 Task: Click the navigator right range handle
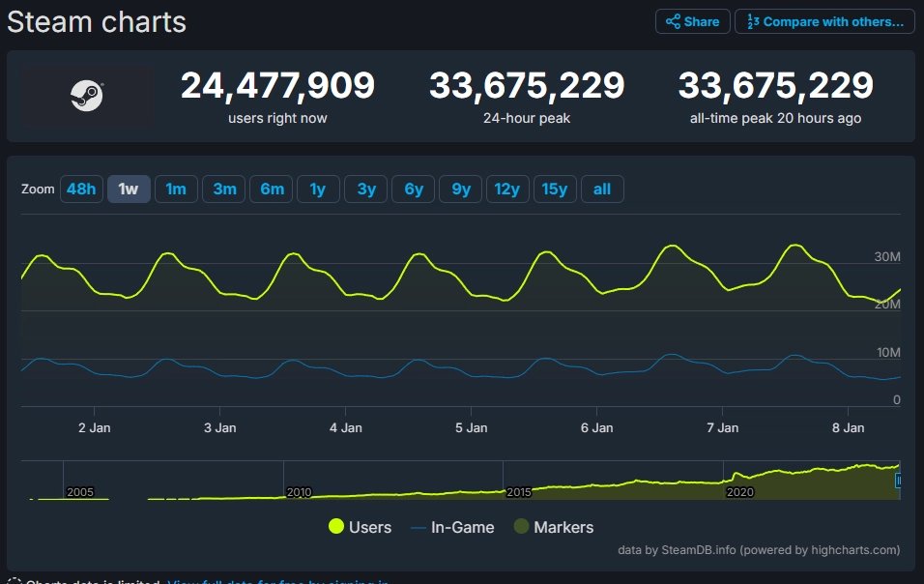coord(898,481)
